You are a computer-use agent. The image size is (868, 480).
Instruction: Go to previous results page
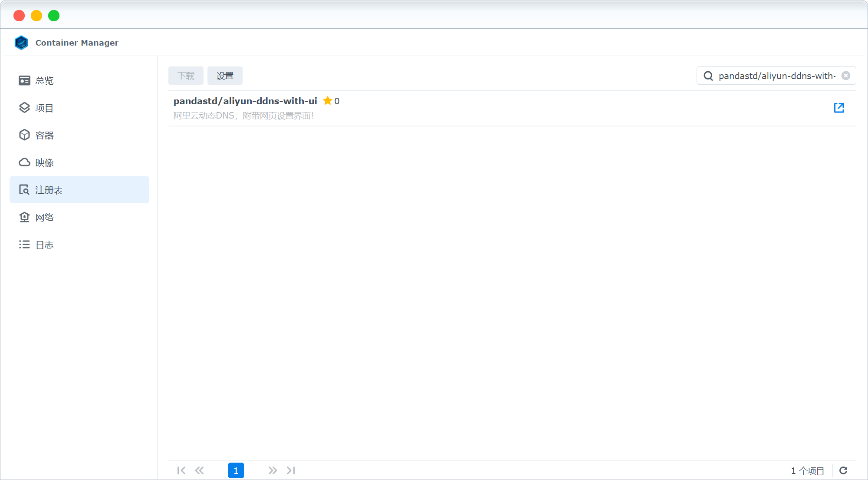(199, 470)
